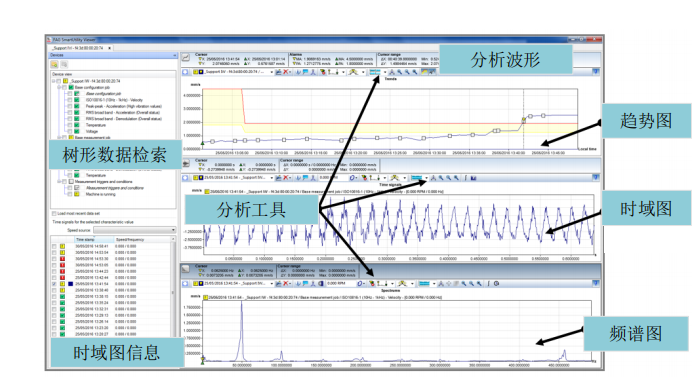Click the red X icon in Spectrum toolbar

click(287, 283)
